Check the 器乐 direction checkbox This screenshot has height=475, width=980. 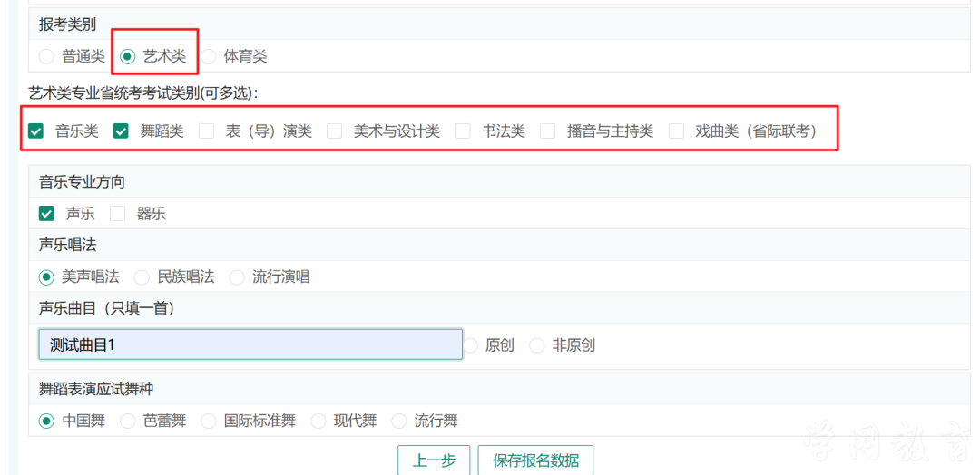[117, 214]
